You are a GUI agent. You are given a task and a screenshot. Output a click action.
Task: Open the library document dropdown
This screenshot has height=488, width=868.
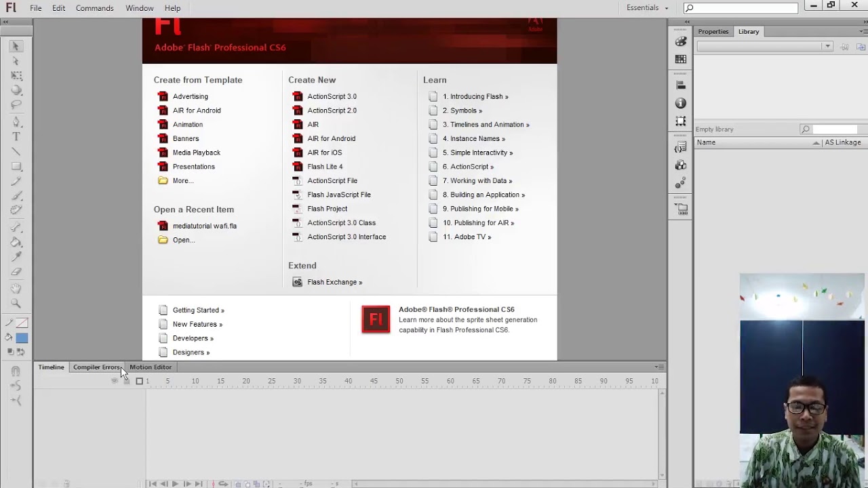(765, 47)
